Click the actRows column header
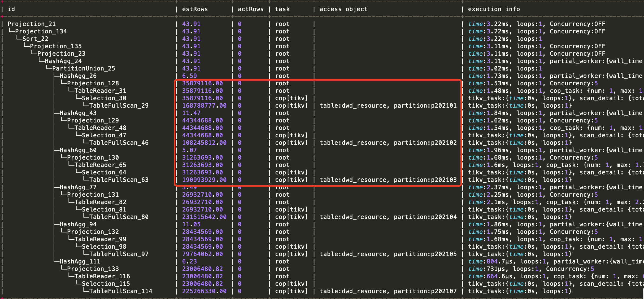This screenshot has height=299, width=644. point(251,9)
